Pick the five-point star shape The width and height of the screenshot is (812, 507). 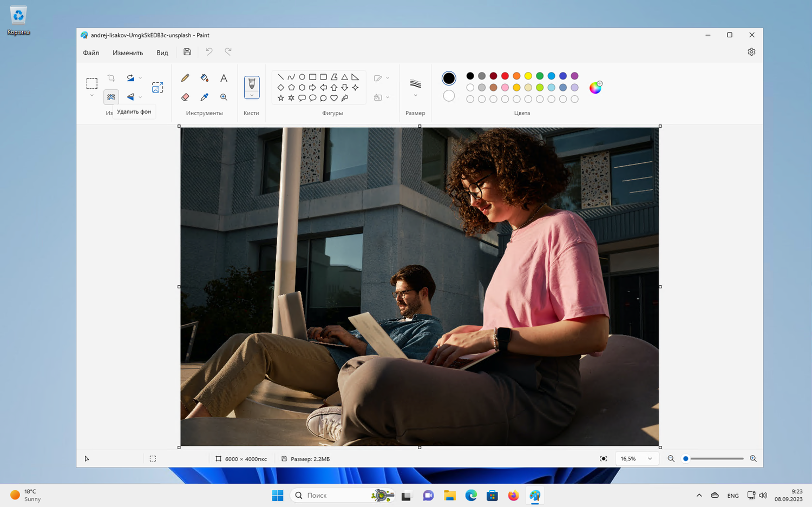pyautogui.click(x=280, y=98)
